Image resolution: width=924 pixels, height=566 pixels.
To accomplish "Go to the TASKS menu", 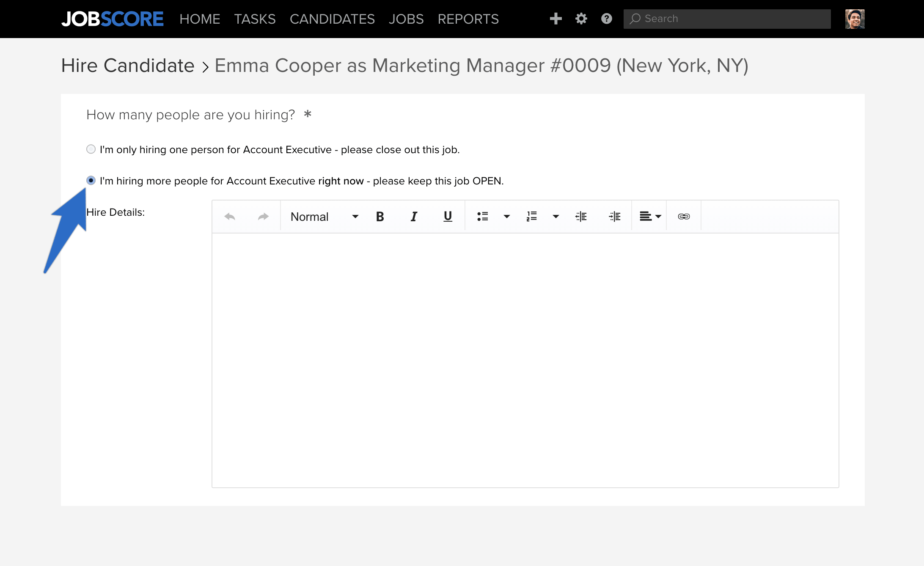I will click(255, 19).
